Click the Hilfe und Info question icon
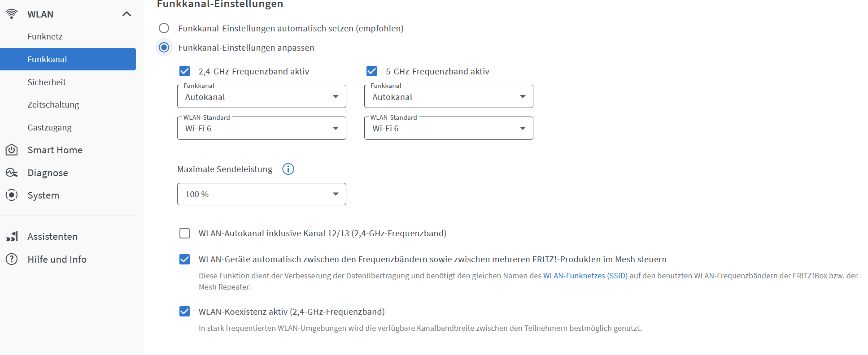 (x=12, y=259)
